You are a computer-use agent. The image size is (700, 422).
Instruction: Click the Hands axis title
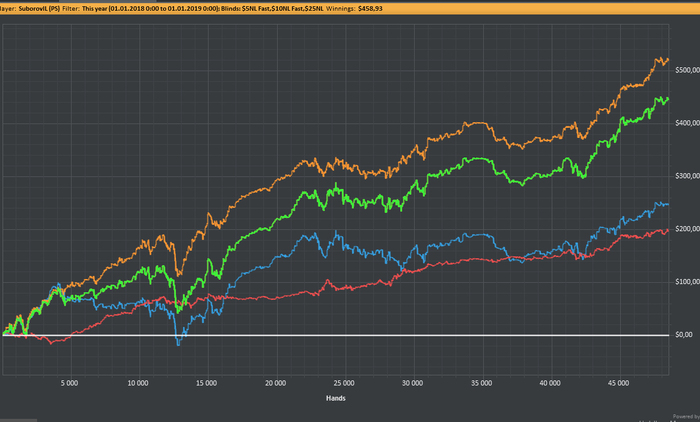336,398
